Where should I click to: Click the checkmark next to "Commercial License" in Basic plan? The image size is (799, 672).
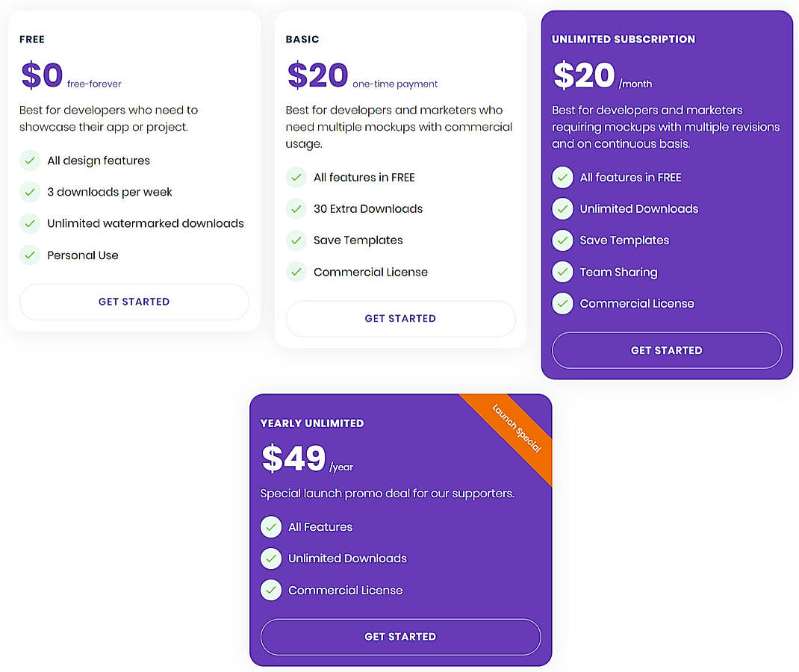(296, 272)
